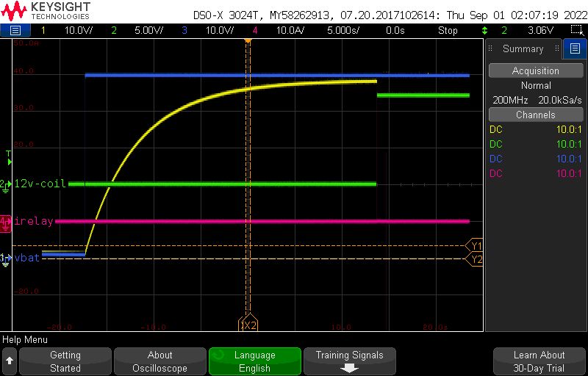The image size is (588, 376).
Task: Select channel 1 scale 10.0V/
Action: [x=79, y=30]
